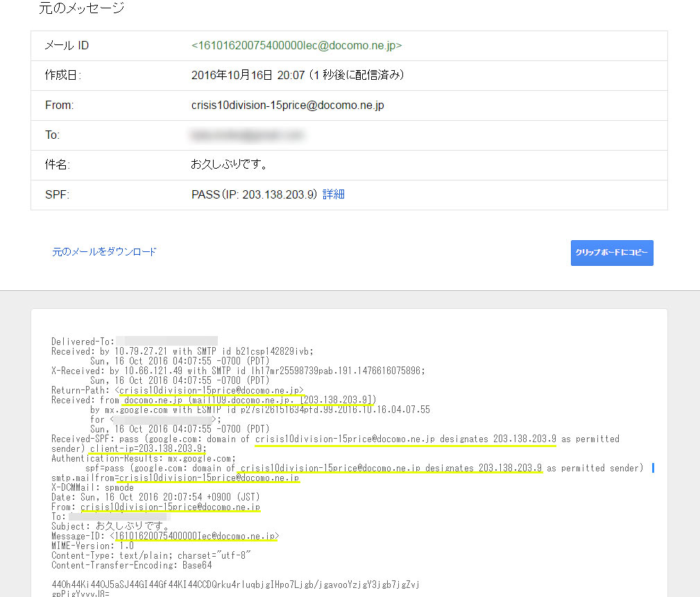The height and width of the screenshot is (597, 700).
Task: Click the 作成日 label
Action: point(63,75)
